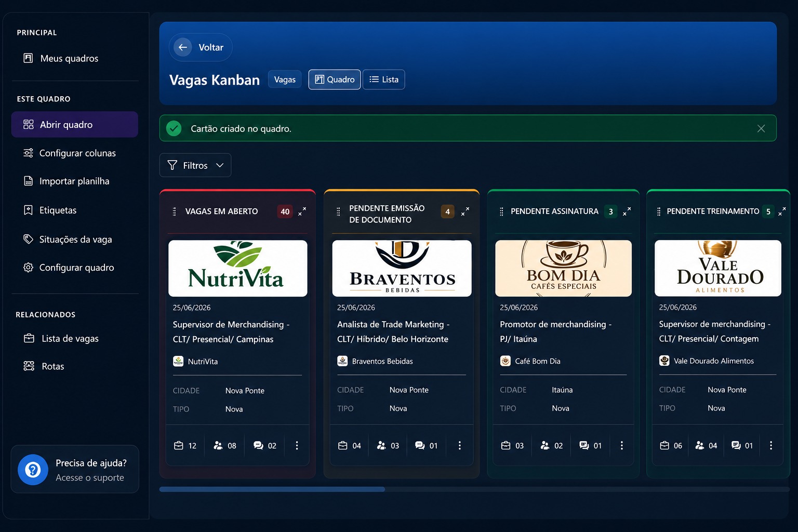Select Abrir quadro menu item

[75, 125]
